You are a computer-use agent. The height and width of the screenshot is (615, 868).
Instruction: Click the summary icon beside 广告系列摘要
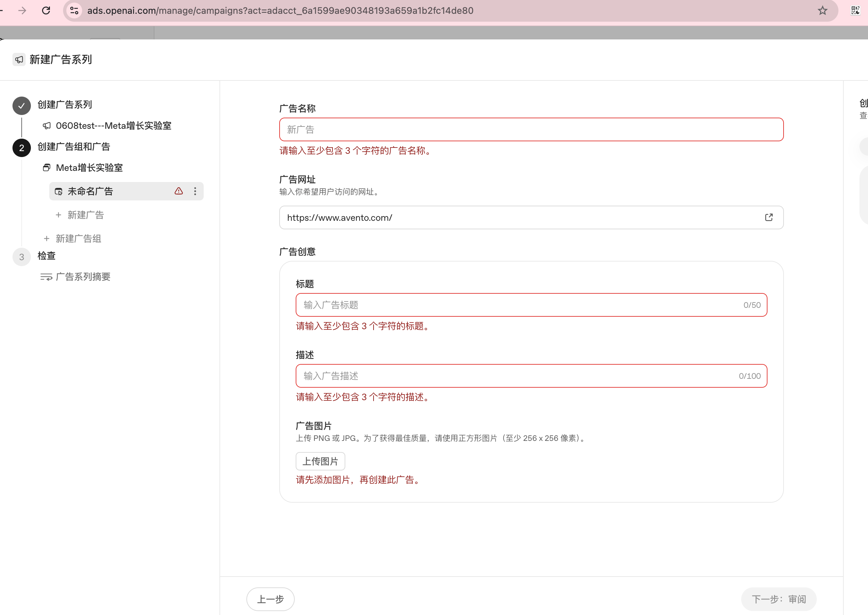(46, 277)
